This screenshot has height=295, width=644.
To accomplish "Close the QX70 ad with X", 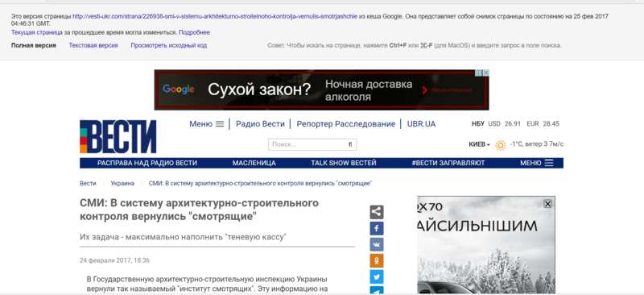I will click(x=547, y=204).
